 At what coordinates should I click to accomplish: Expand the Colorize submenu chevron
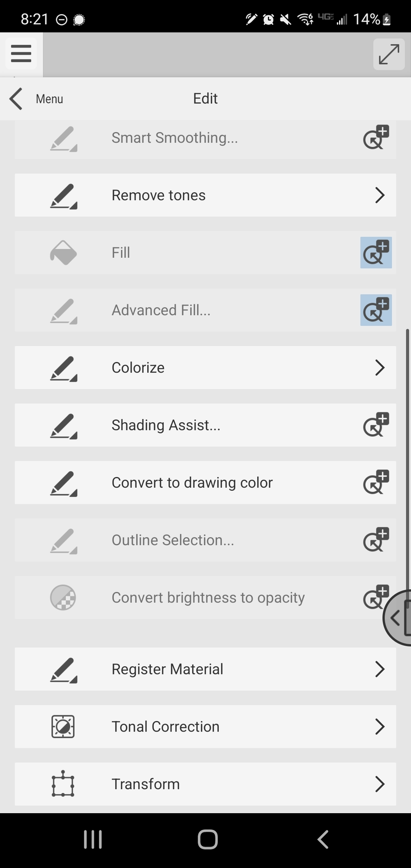tap(379, 367)
